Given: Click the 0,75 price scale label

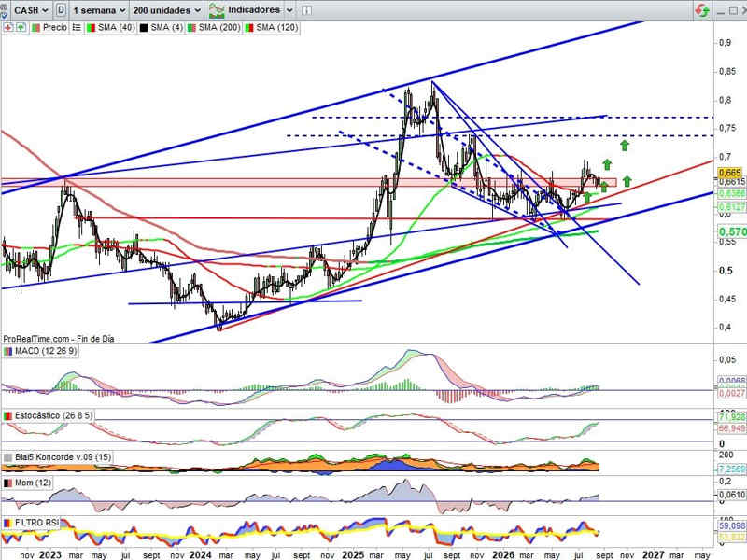Looking at the screenshot, I should [x=727, y=128].
